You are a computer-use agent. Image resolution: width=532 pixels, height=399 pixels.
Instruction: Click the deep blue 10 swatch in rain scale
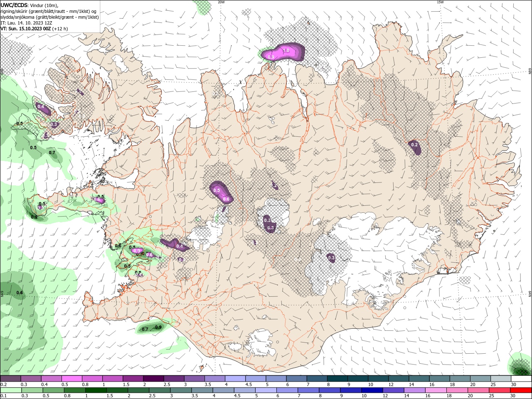[x=372, y=390]
